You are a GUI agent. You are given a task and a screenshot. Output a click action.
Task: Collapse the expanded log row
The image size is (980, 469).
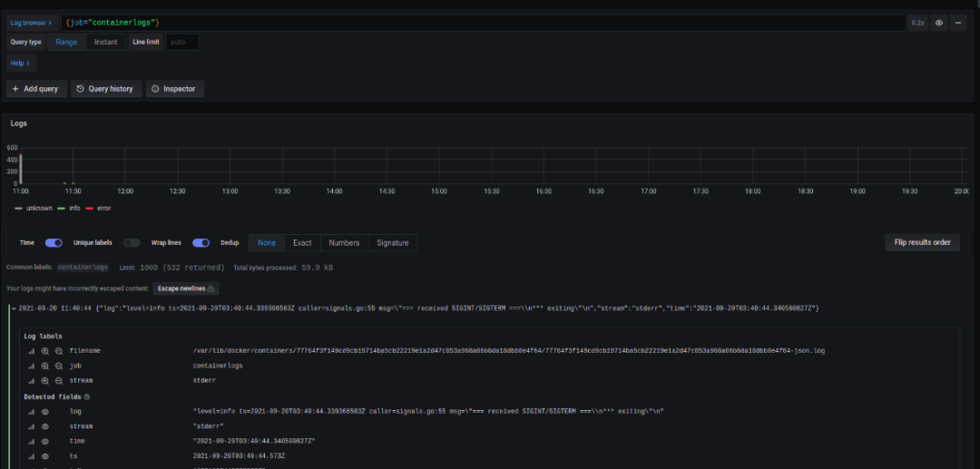13,308
